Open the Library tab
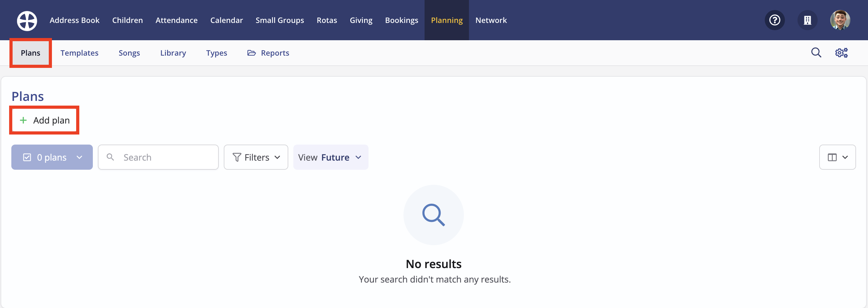 (173, 53)
